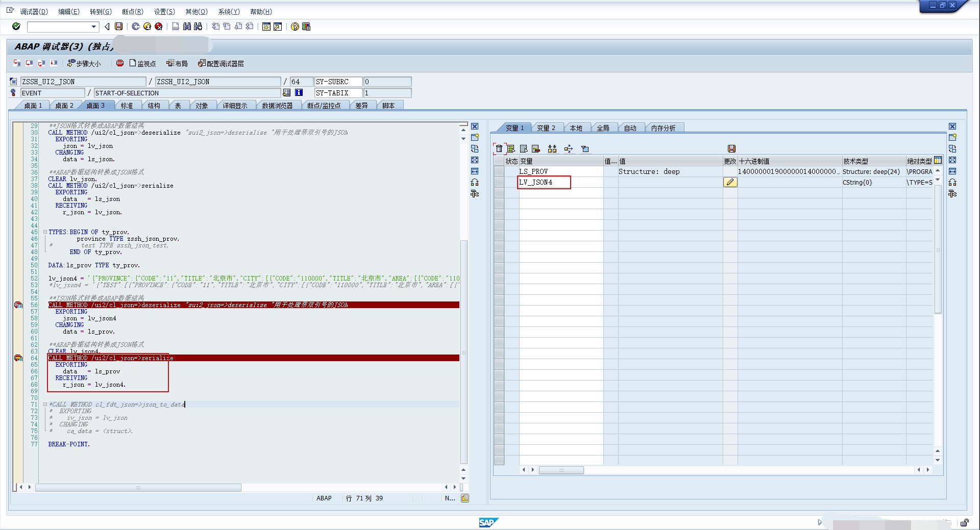
Task: Switch to the 断点/监控点 tab
Action: (324, 106)
